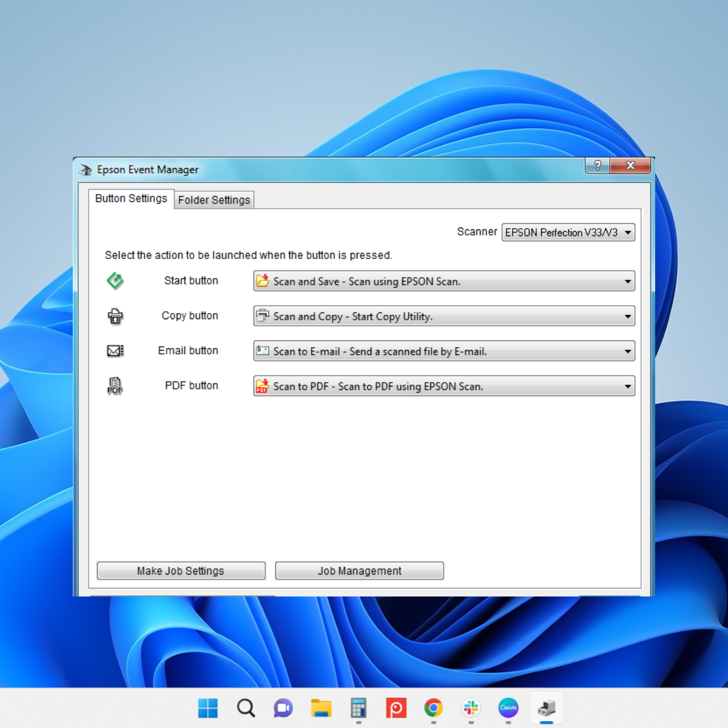The width and height of the screenshot is (728, 728).
Task: Click the Email button envelope icon
Action: tap(115, 351)
